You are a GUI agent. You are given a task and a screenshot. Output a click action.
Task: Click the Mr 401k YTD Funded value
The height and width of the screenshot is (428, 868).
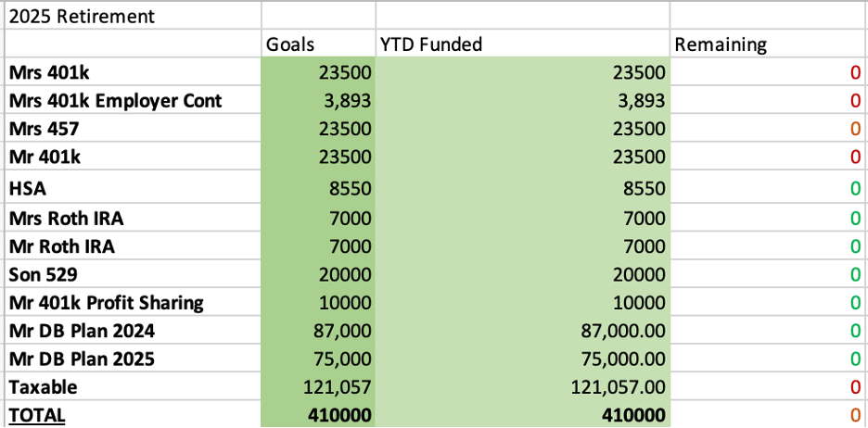[636, 157]
